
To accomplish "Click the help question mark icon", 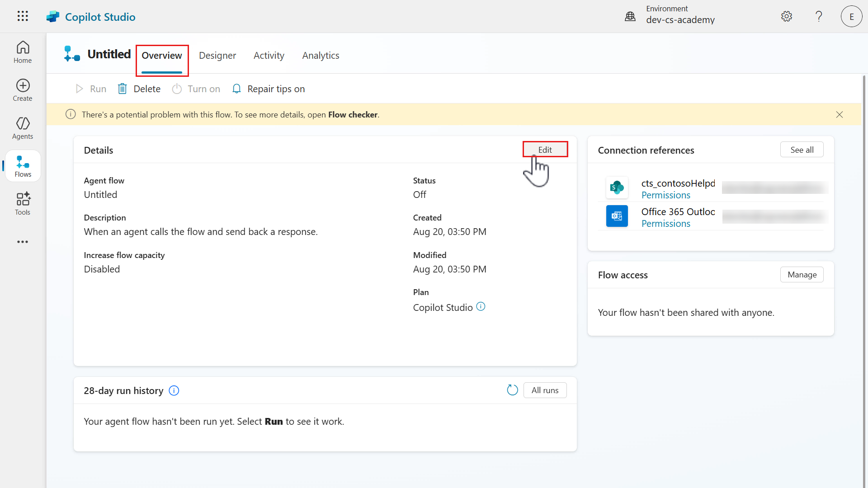I will pos(819,16).
